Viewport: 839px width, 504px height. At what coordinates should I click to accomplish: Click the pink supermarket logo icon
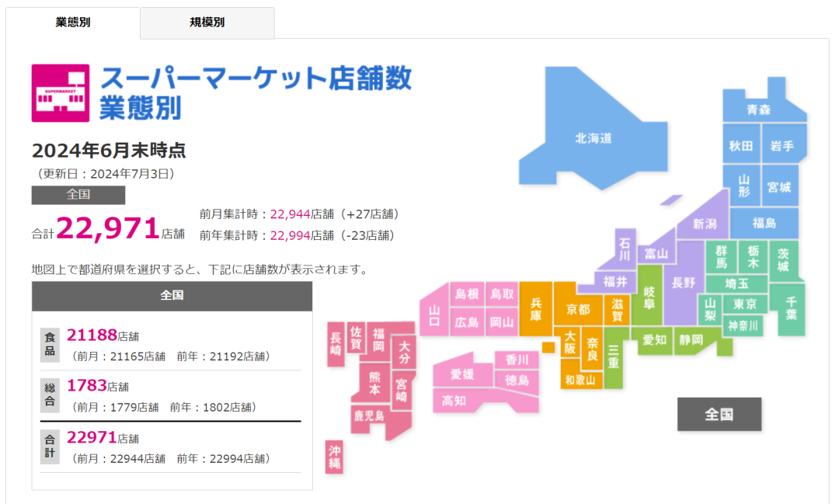[x=61, y=93]
